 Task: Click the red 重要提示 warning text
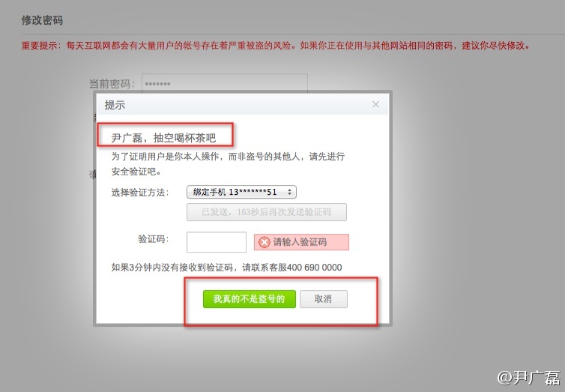point(276,46)
